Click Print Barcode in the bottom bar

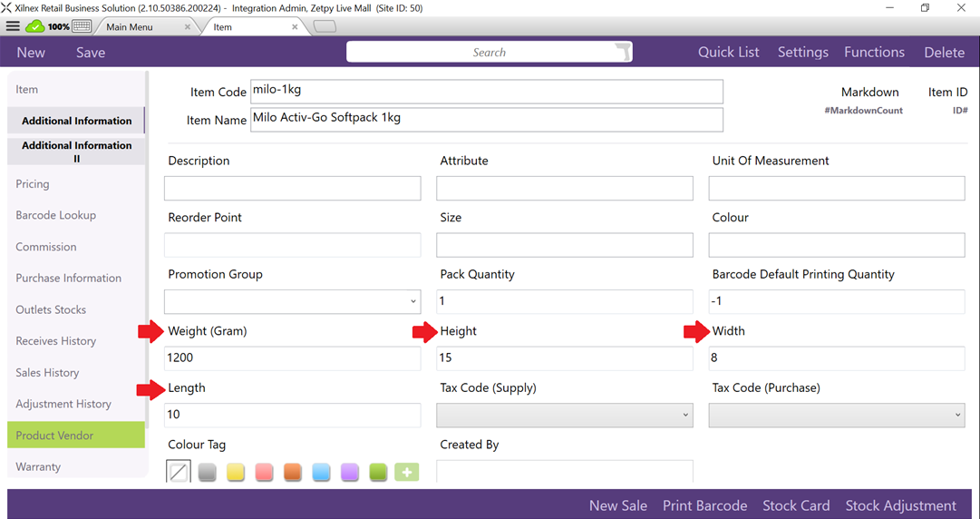pos(704,505)
